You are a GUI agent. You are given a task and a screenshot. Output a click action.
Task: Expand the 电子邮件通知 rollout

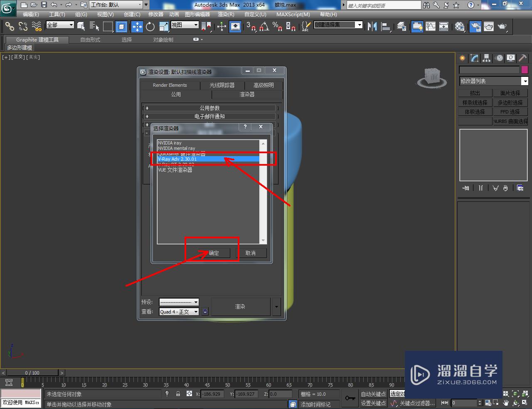(209, 116)
